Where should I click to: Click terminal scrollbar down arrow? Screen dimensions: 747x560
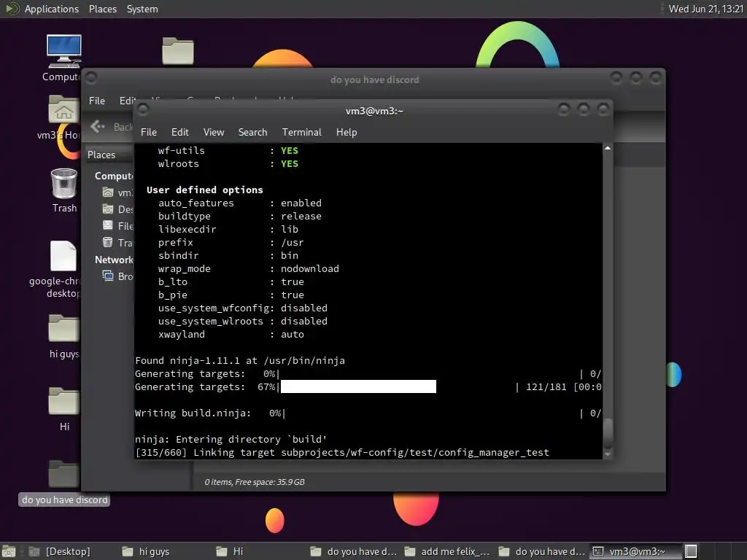coord(608,455)
